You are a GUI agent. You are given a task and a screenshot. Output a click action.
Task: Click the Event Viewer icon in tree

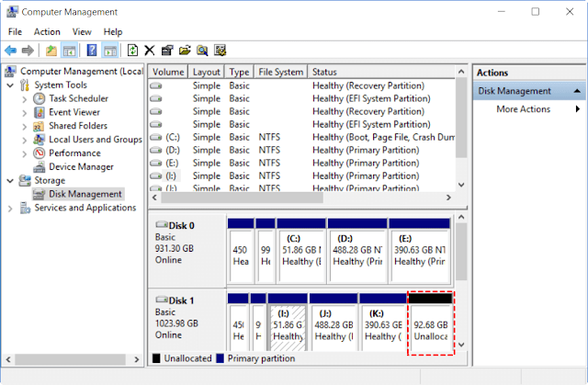39,112
